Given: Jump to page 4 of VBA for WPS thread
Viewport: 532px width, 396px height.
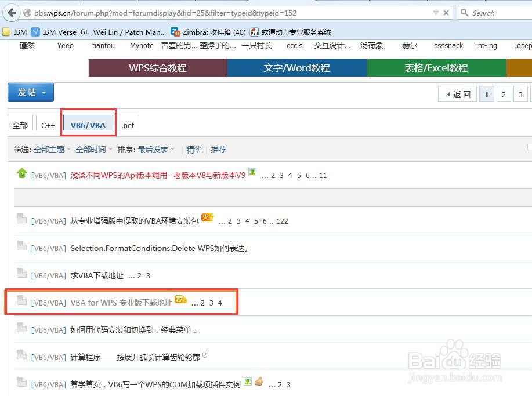Looking at the screenshot, I should coord(220,303).
